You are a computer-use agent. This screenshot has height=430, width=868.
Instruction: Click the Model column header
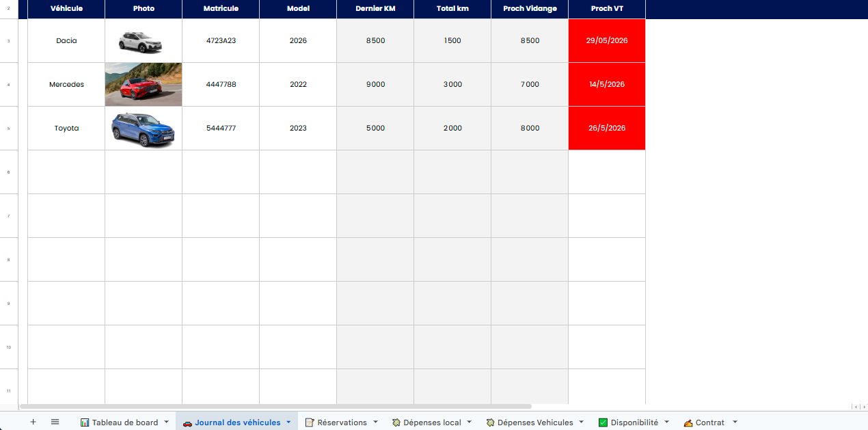pyautogui.click(x=298, y=9)
